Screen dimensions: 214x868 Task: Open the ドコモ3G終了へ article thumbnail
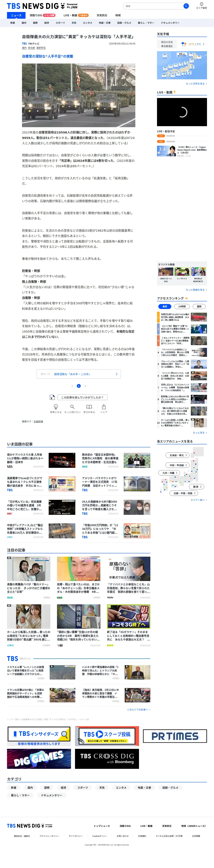tap(128, 616)
